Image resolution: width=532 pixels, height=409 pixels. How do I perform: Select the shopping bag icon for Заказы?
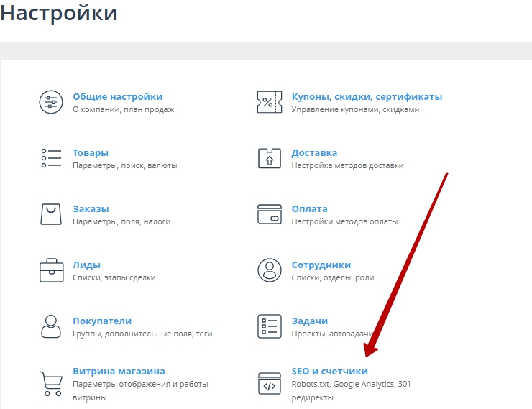51,214
